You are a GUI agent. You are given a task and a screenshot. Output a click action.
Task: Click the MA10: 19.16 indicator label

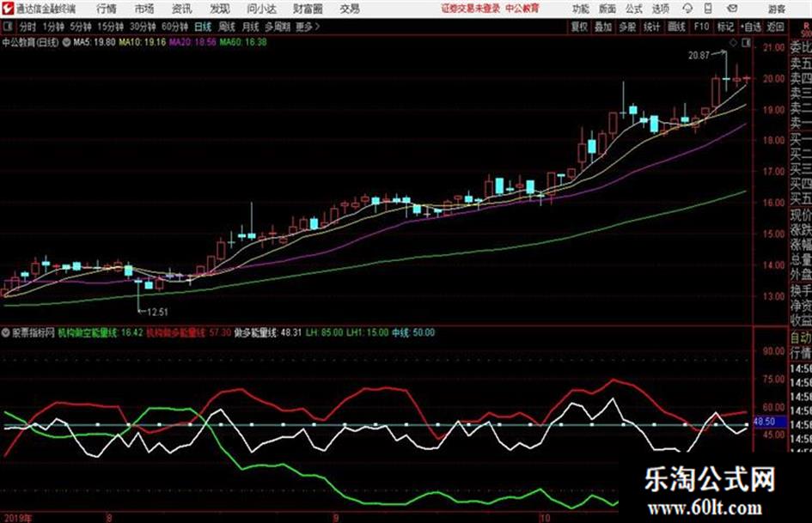click(x=143, y=42)
